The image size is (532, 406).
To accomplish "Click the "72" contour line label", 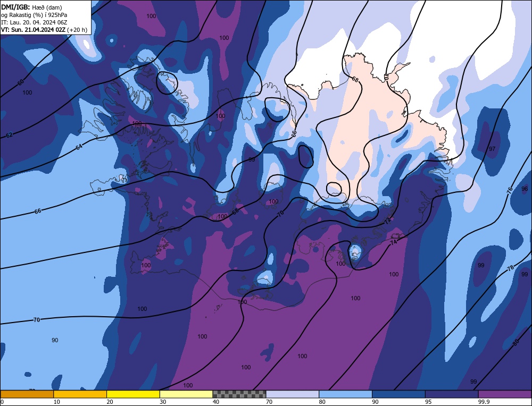I will 387,221.
